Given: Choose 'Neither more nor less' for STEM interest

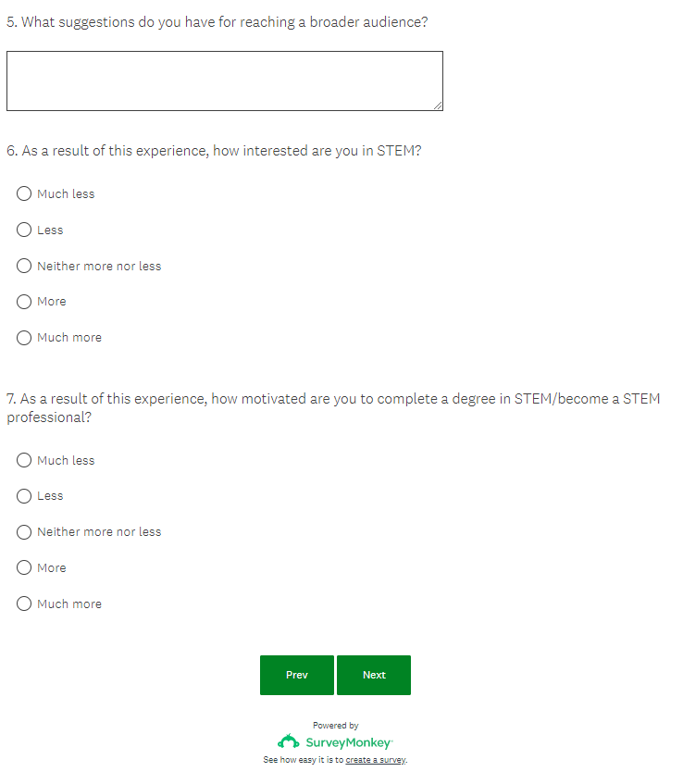Looking at the screenshot, I should (24, 266).
